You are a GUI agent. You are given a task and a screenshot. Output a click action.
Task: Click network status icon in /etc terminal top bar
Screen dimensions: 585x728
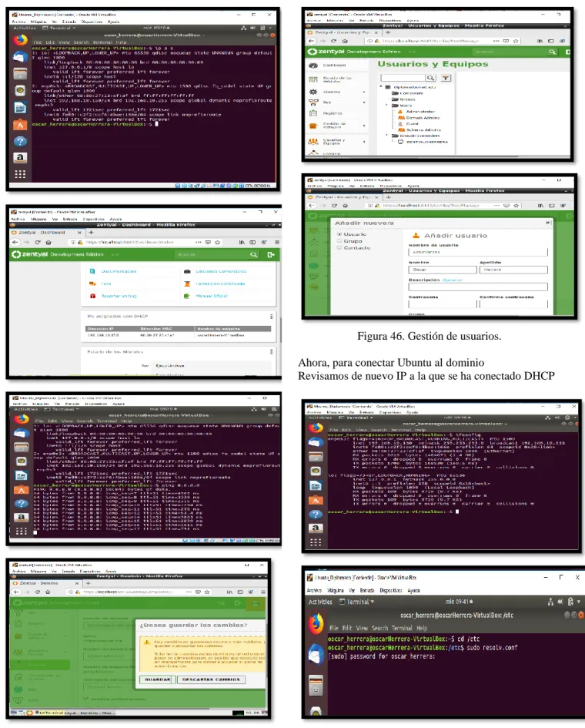coord(550,602)
